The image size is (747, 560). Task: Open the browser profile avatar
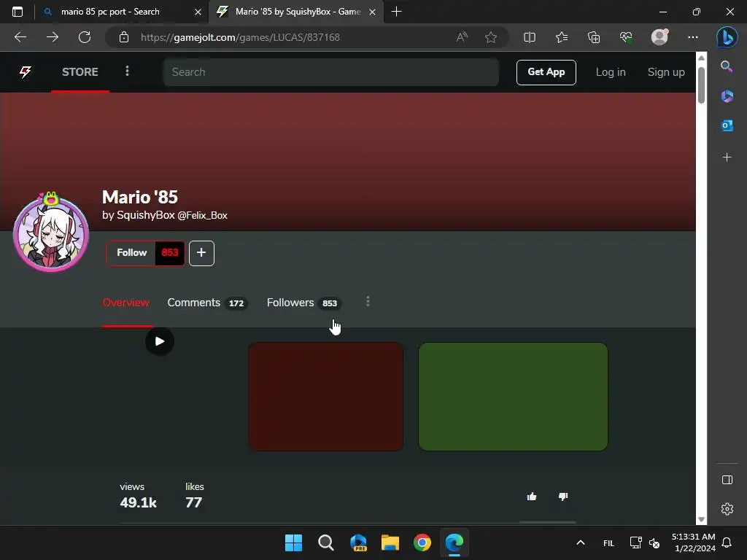click(x=659, y=36)
